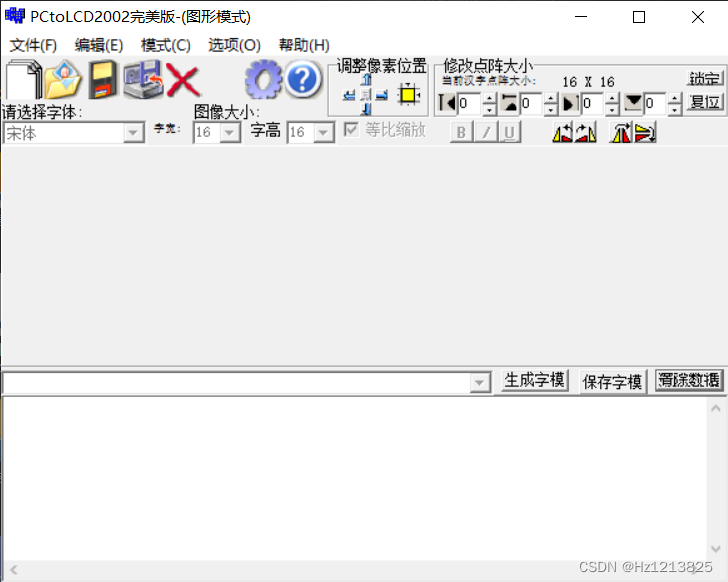Click the 保存字模 save button

tap(612, 382)
